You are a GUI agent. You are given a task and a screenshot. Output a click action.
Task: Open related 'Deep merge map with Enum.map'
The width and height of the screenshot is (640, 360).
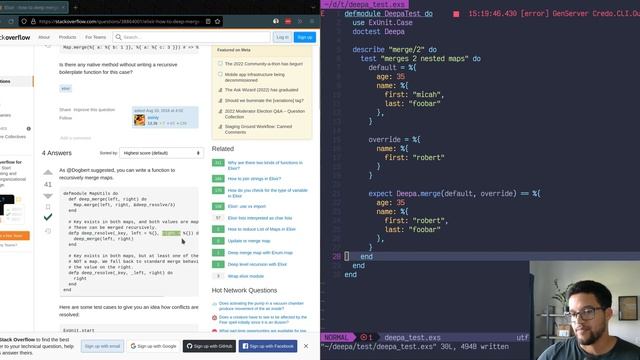(260, 253)
